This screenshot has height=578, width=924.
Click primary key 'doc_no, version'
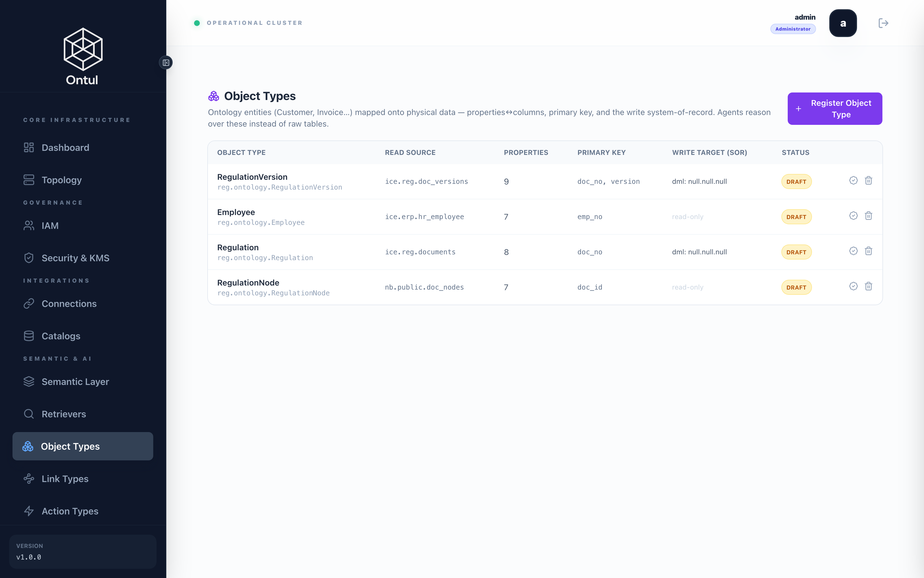[x=609, y=181]
